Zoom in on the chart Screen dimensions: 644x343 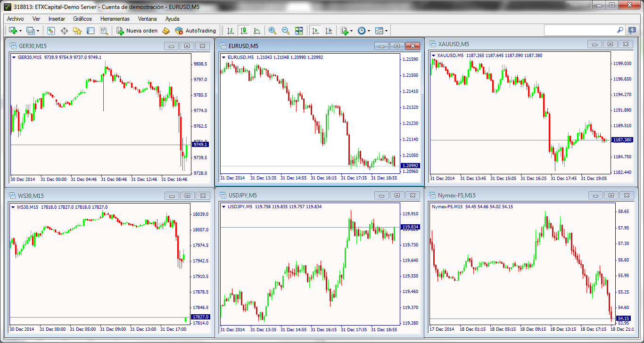(272, 31)
